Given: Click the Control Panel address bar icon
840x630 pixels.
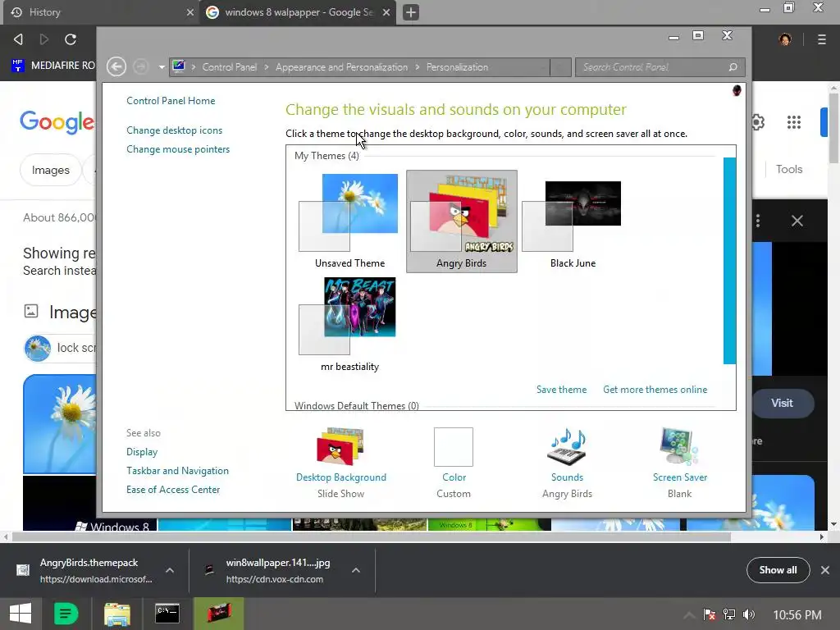Looking at the screenshot, I should 179,66.
